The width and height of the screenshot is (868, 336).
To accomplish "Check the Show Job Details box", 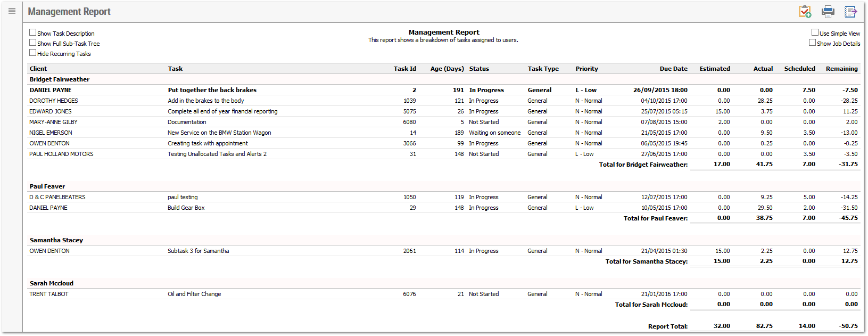I will click(x=812, y=43).
